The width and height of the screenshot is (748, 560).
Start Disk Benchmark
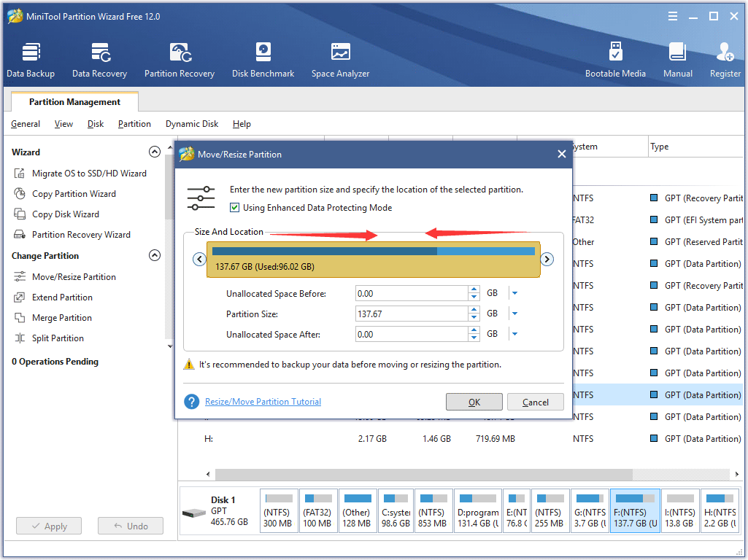point(263,60)
